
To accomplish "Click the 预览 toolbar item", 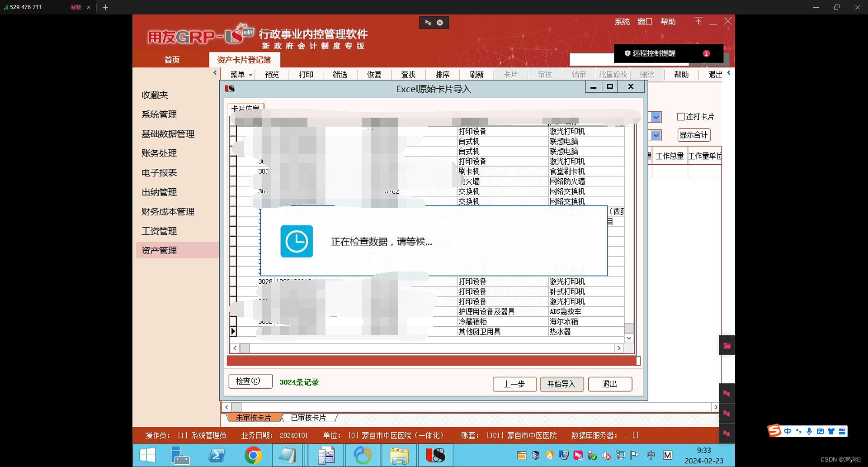I will [x=272, y=75].
